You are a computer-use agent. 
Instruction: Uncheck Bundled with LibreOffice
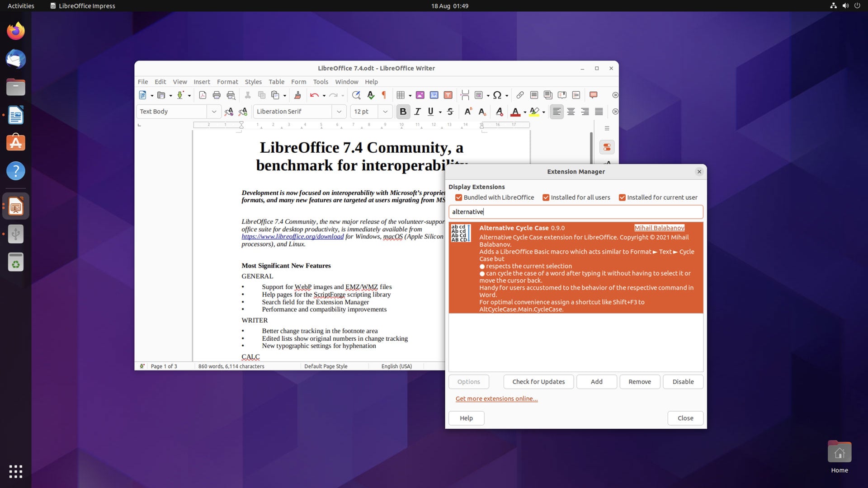pyautogui.click(x=459, y=197)
